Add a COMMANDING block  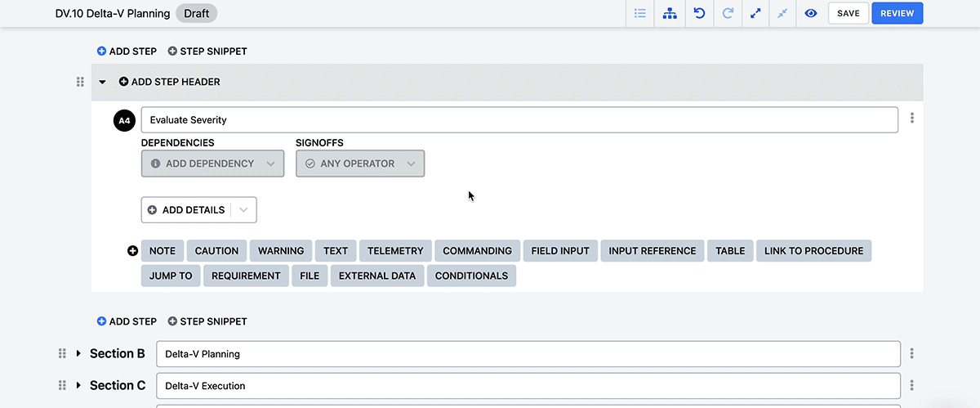point(477,251)
